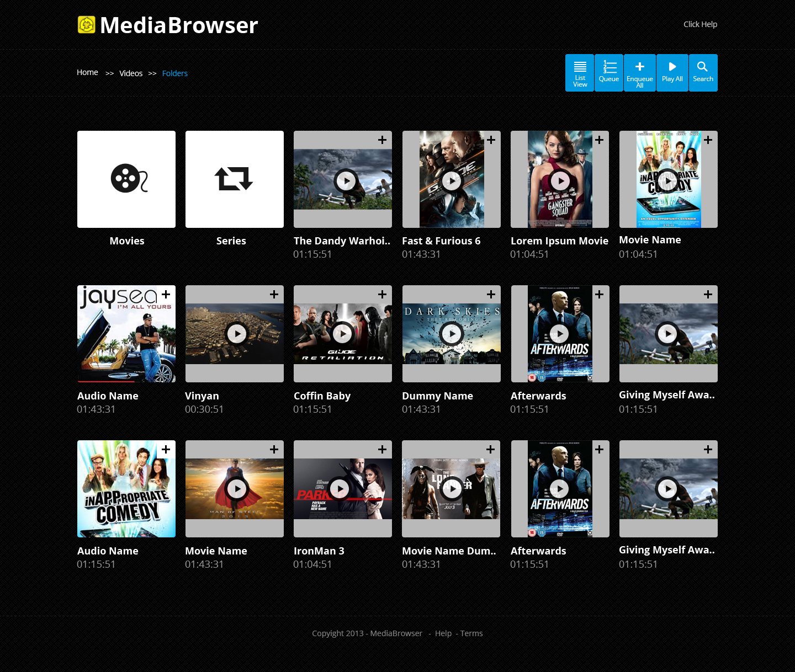This screenshot has height=672, width=795.
Task: Click the title "Vinyan"
Action: (202, 396)
